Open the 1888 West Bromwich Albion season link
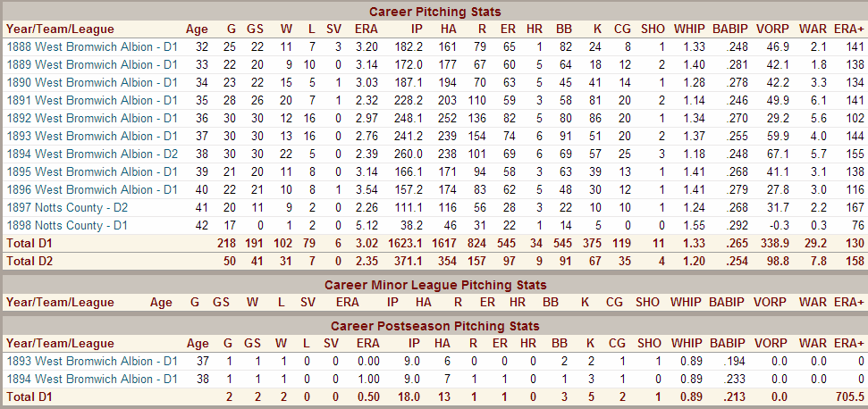Screen dimensions: 868x409 pos(91,46)
